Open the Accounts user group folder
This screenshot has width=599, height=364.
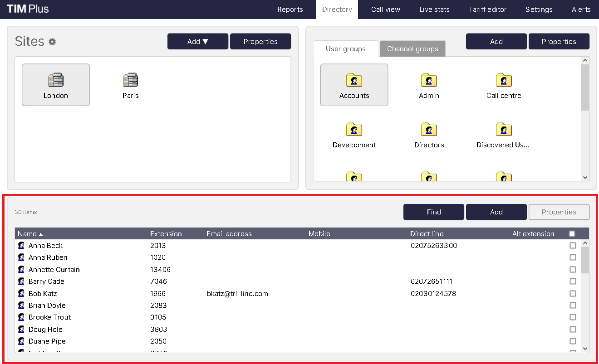pyautogui.click(x=354, y=81)
